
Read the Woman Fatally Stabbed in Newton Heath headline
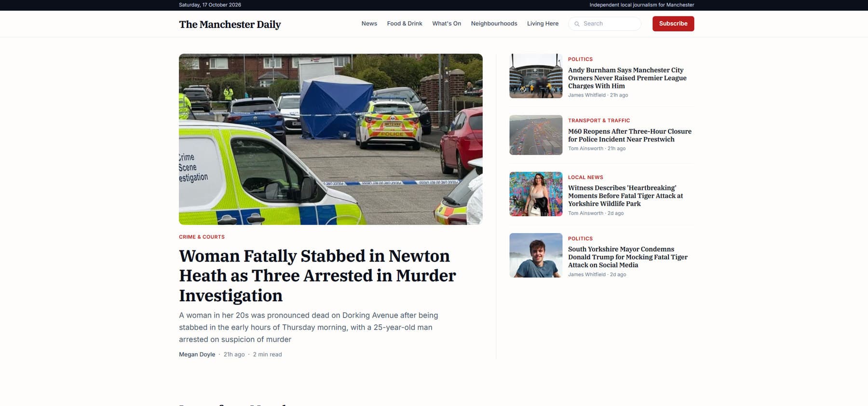(317, 276)
